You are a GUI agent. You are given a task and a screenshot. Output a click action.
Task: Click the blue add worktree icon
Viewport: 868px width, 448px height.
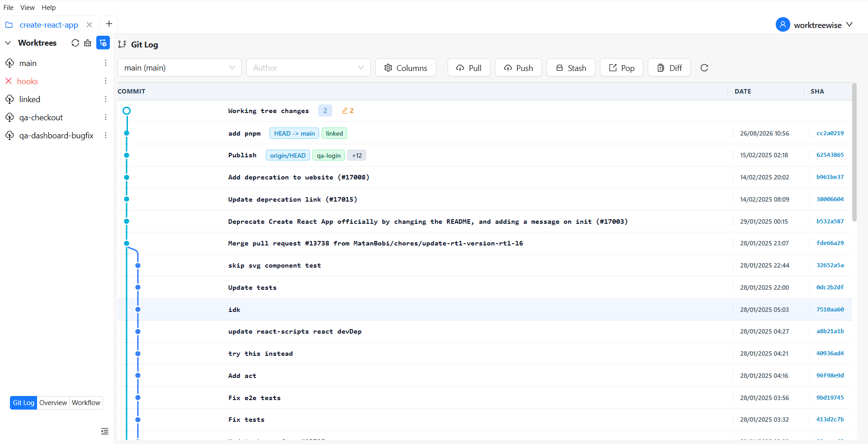coord(103,43)
